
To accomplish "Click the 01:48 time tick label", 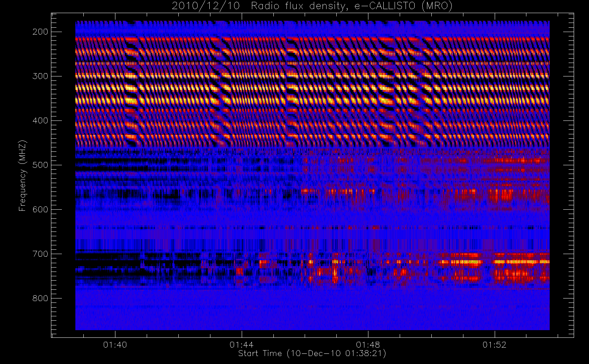I will tap(368, 345).
